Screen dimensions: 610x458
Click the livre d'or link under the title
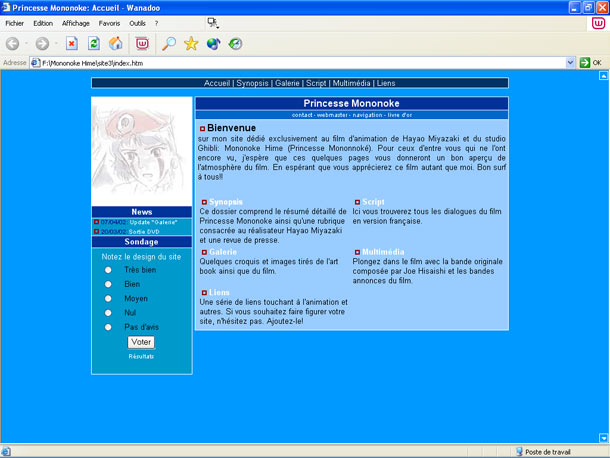(400, 115)
